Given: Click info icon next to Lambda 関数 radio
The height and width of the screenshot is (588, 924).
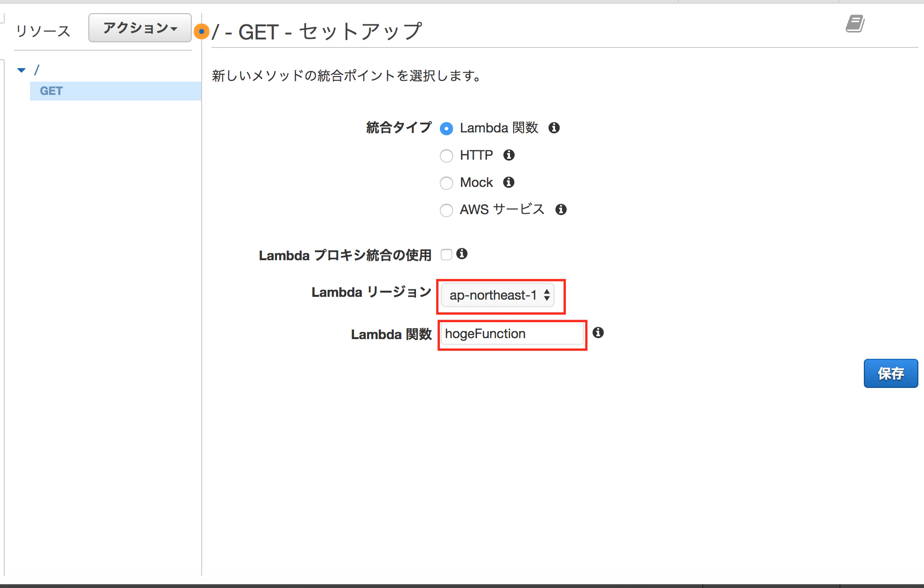Looking at the screenshot, I should tap(554, 128).
